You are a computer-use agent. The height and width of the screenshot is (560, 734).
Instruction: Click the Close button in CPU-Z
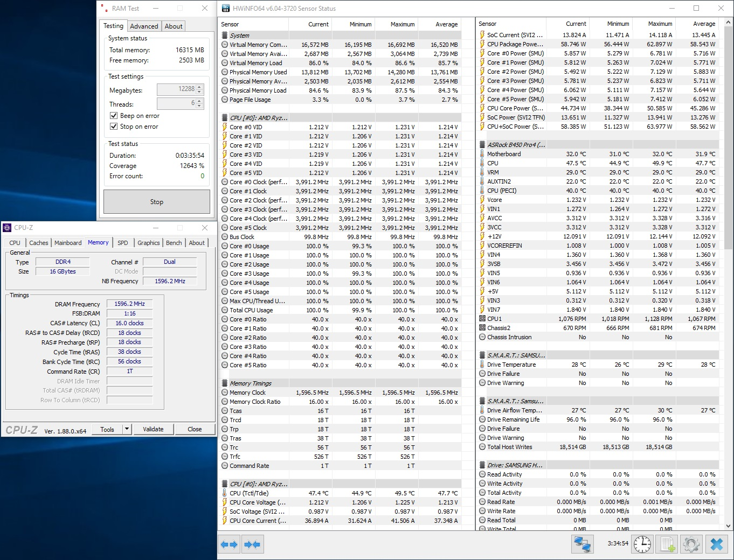pyautogui.click(x=195, y=429)
